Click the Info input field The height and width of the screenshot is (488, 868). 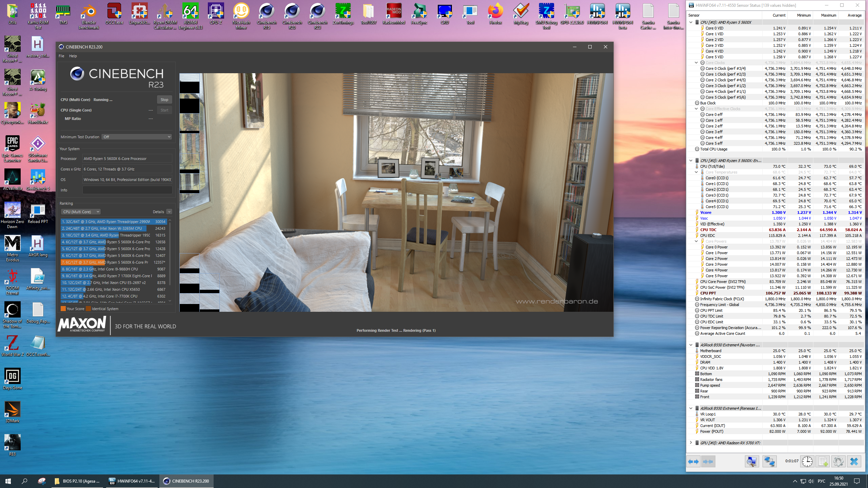(x=127, y=190)
